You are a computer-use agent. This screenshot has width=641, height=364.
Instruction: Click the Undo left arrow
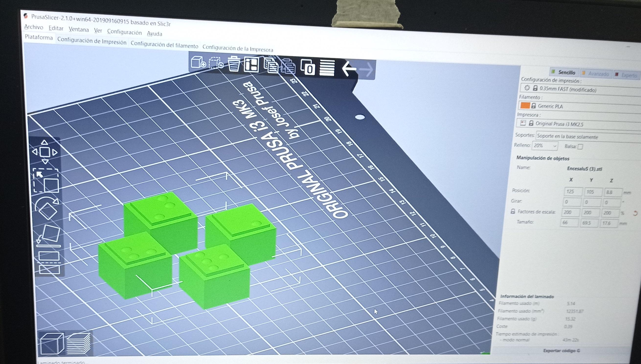click(349, 69)
